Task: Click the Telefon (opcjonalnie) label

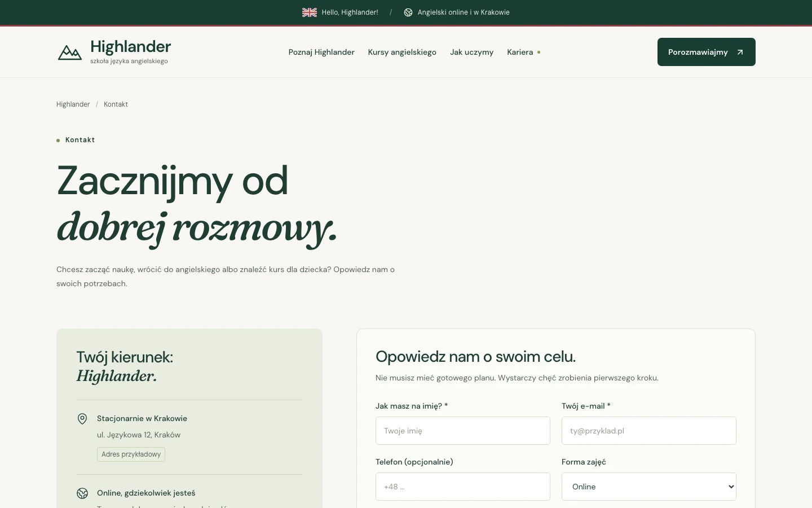Action: [x=414, y=462]
